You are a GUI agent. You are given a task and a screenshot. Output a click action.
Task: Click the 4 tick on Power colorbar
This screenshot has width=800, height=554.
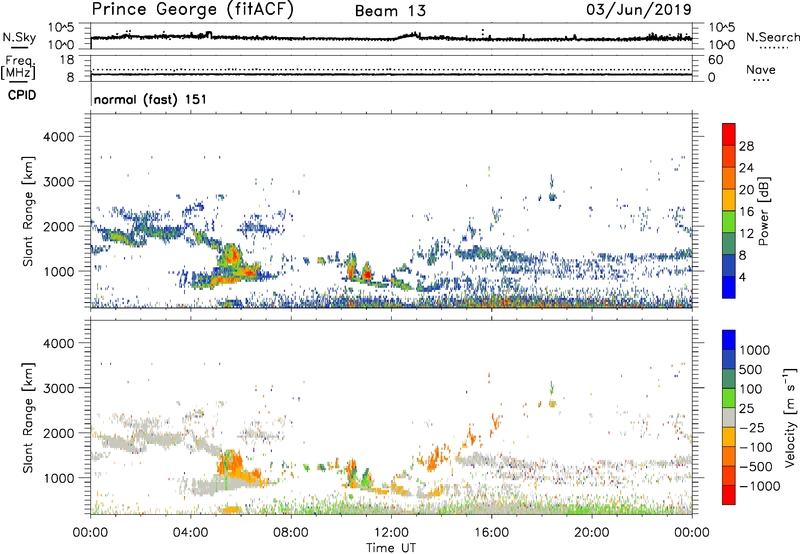(x=742, y=277)
